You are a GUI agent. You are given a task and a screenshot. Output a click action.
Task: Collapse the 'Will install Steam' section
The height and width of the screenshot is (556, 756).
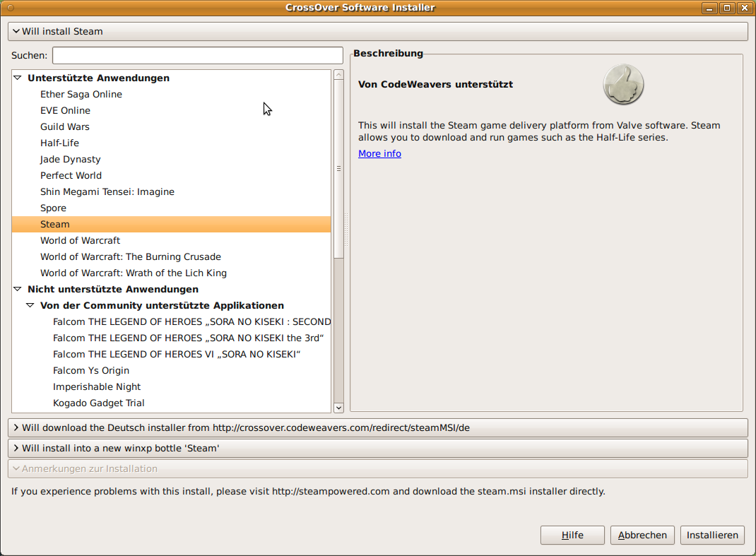377,31
